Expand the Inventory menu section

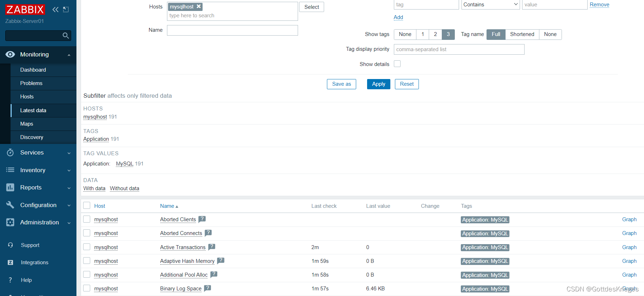69,170
